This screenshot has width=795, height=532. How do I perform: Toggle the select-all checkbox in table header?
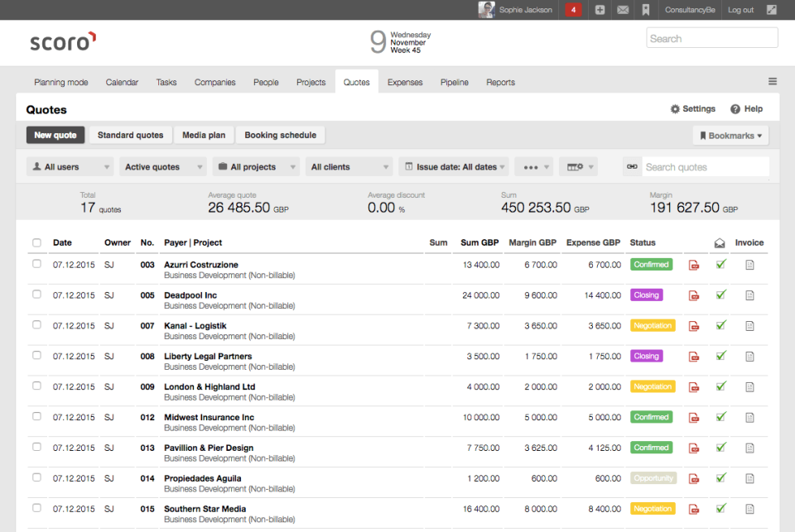click(x=36, y=243)
